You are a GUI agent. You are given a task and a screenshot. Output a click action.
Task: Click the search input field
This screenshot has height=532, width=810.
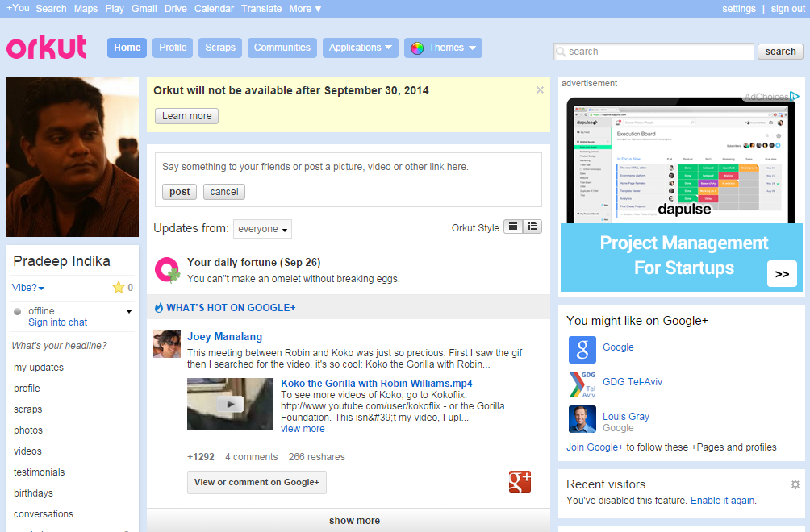654,52
